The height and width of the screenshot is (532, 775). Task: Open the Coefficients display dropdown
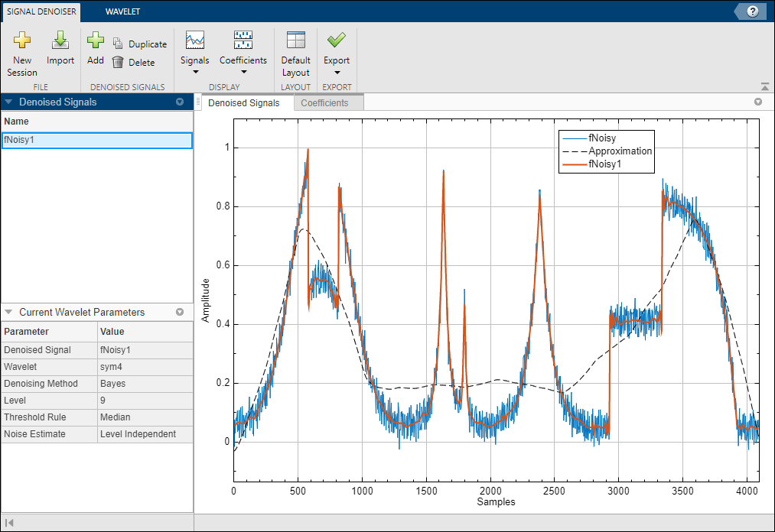243,72
